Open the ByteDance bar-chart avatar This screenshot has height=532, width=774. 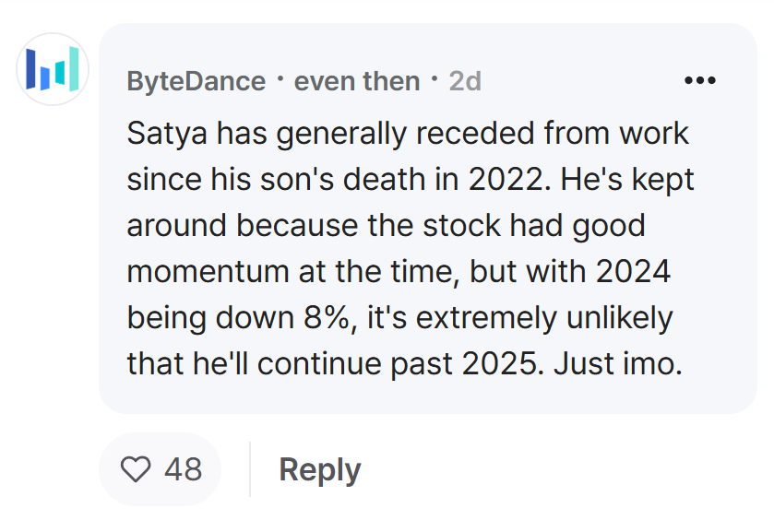[x=53, y=69]
